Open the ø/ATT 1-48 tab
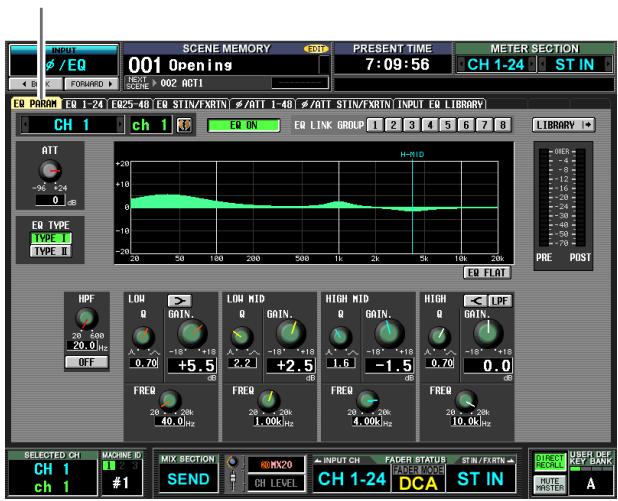 [262, 104]
